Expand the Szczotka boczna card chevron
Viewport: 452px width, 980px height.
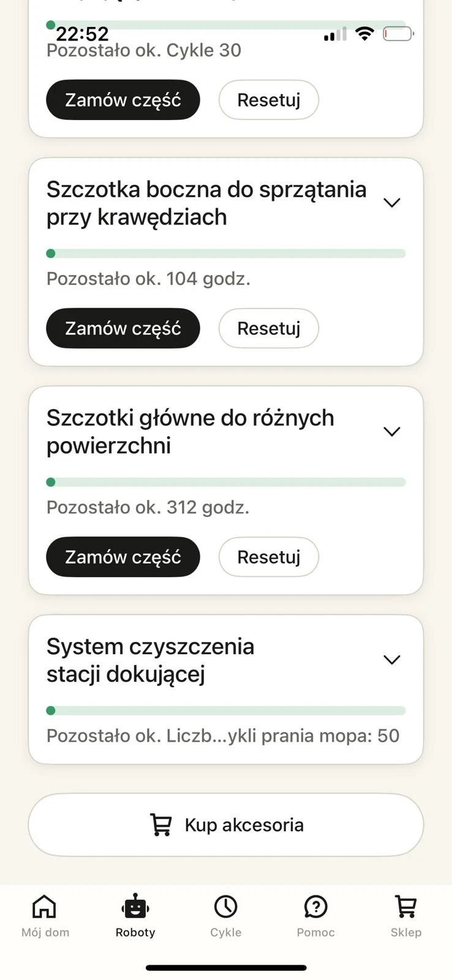391,203
